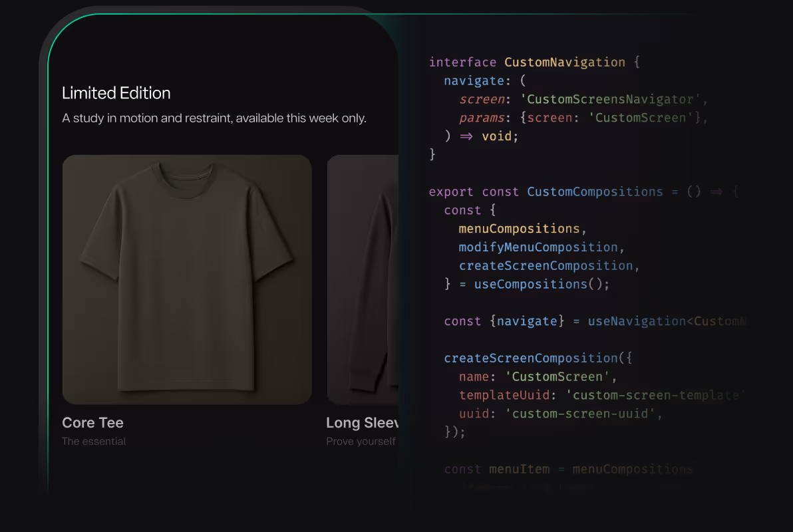Click the 'screen: CustomScreensNavigator' code line
Screen dimensions: 793x532
pos(583,99)
